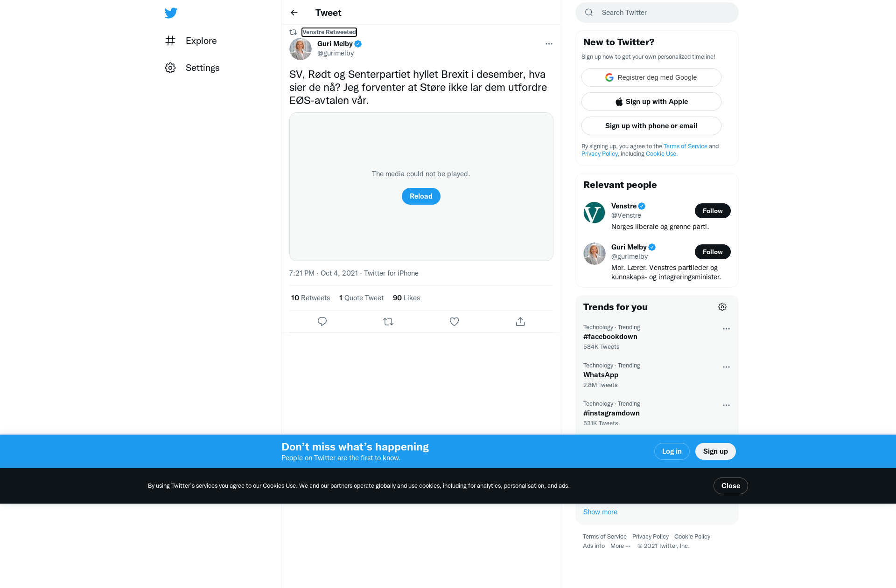Screen dimensions: 896x588
Task: Follow the Venstre account
Action: pyautogui.click(x=713, y=211)
